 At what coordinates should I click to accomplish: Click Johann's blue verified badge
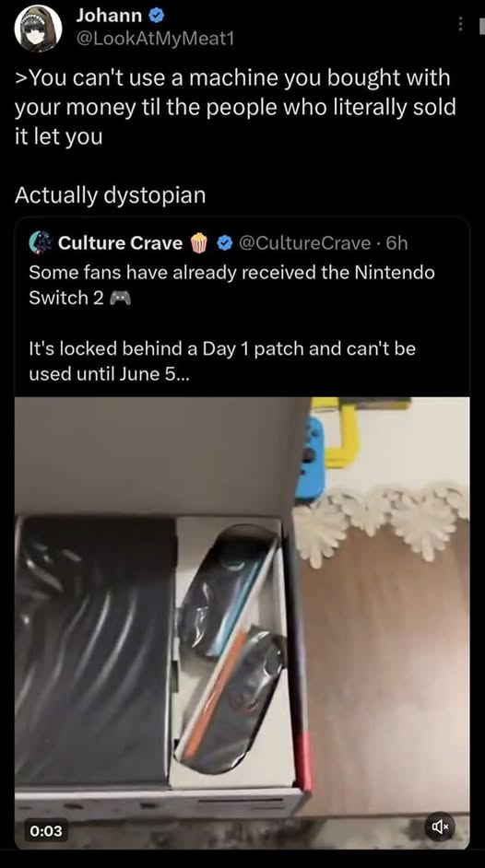pos(157,16)
